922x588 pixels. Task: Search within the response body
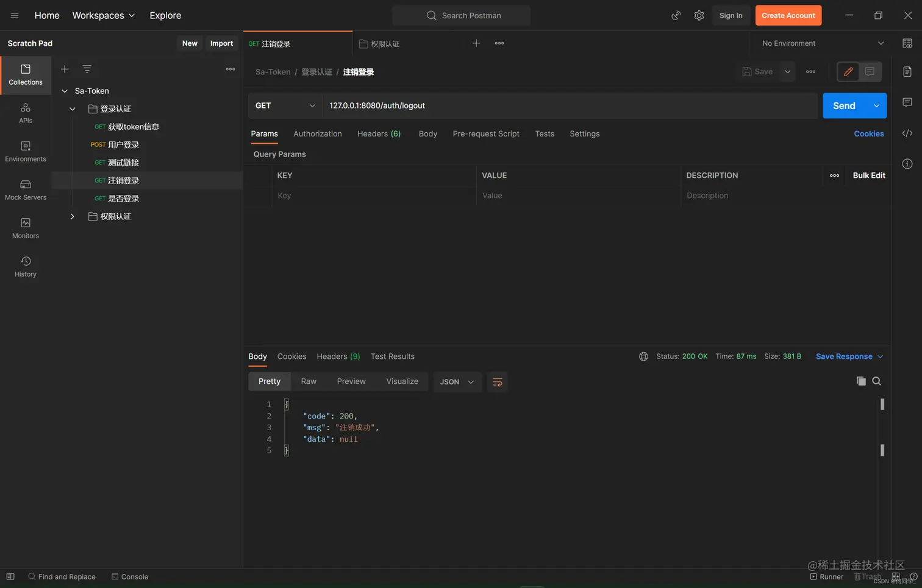tap(877, 381)
